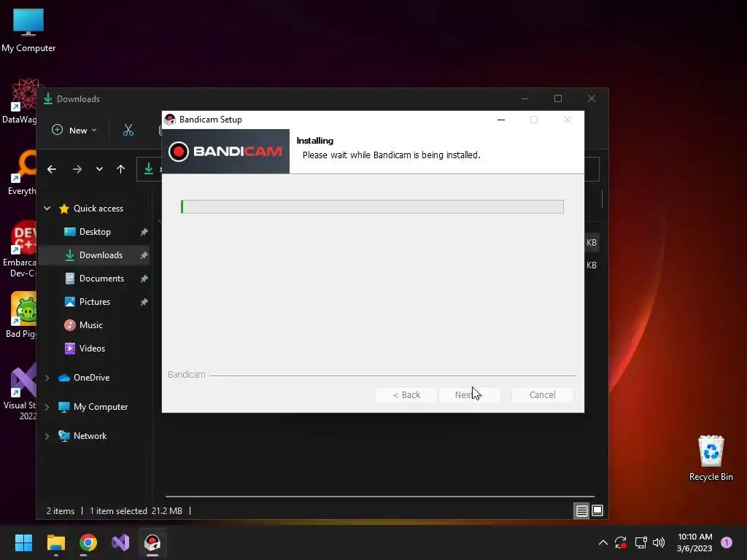
Task: Click the pin icon next to Pictures
Action: 144,302
